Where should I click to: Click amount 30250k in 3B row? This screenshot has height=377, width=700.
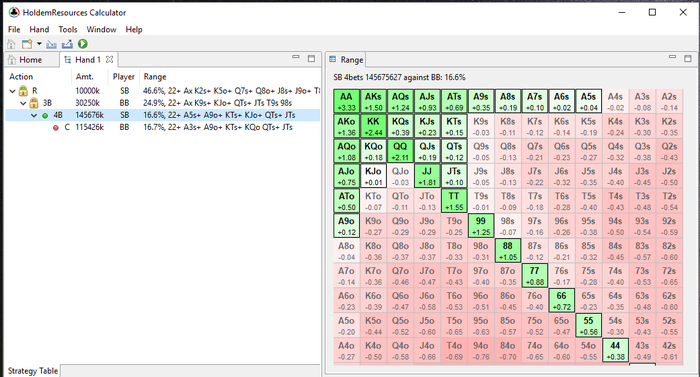pos(88,103)
